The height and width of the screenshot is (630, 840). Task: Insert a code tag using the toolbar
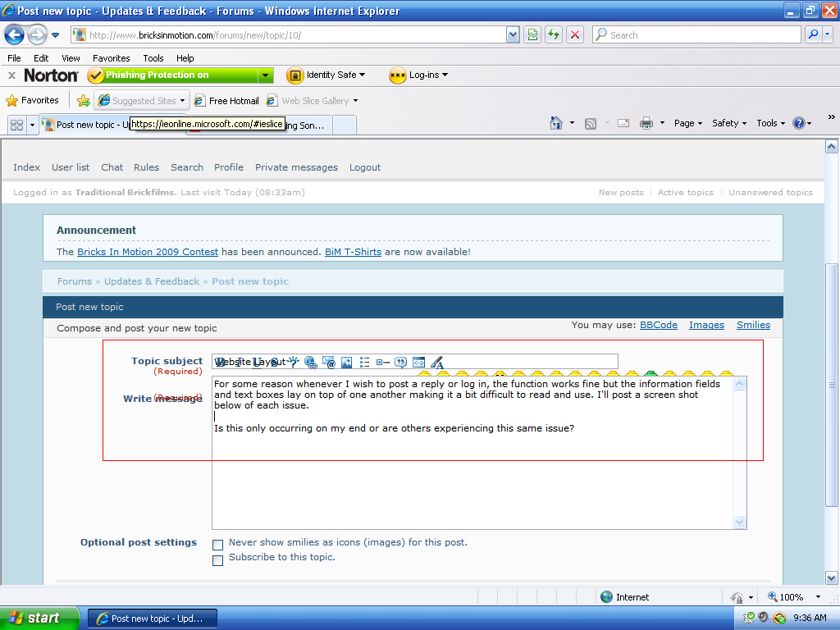click(418, 362)
